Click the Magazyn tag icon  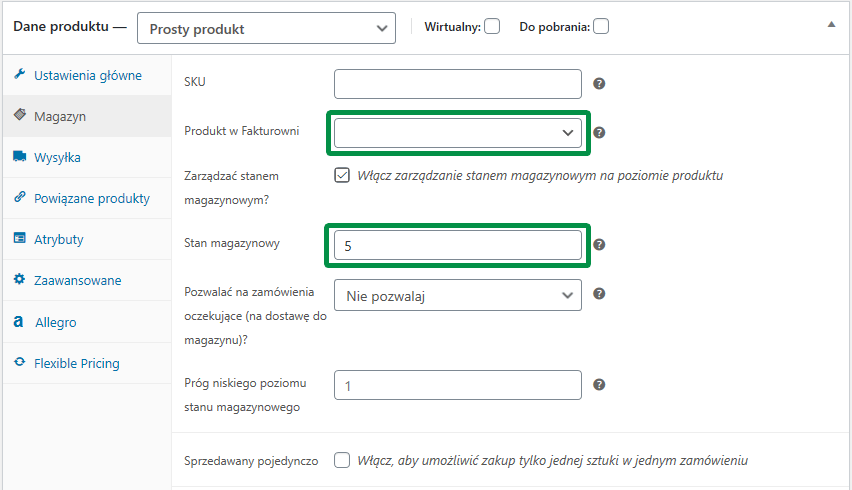(x=20, y=115)
